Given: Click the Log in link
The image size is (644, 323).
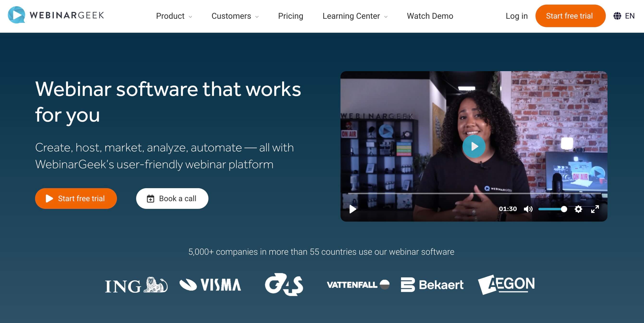Looking at the screenshot, I should [516, 16].
